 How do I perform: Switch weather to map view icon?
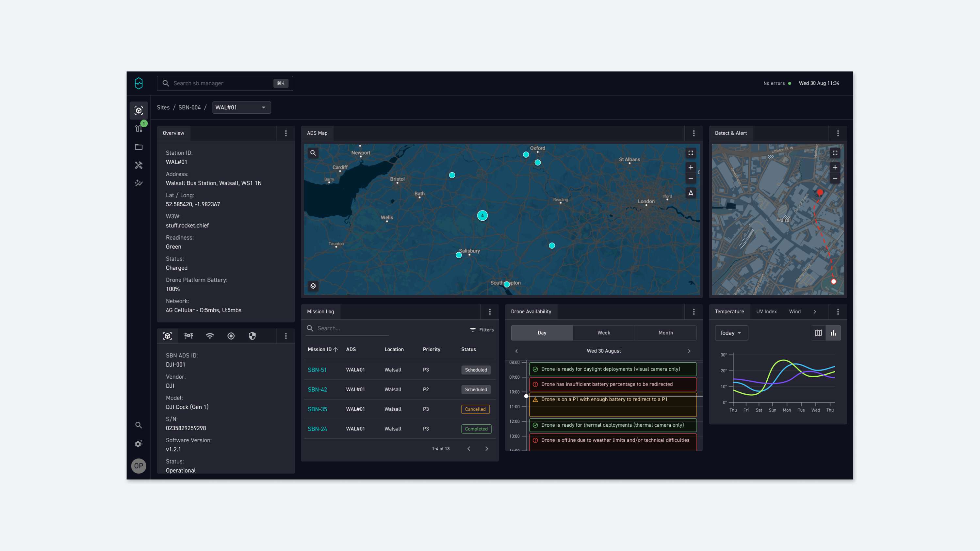click(818, 333)
